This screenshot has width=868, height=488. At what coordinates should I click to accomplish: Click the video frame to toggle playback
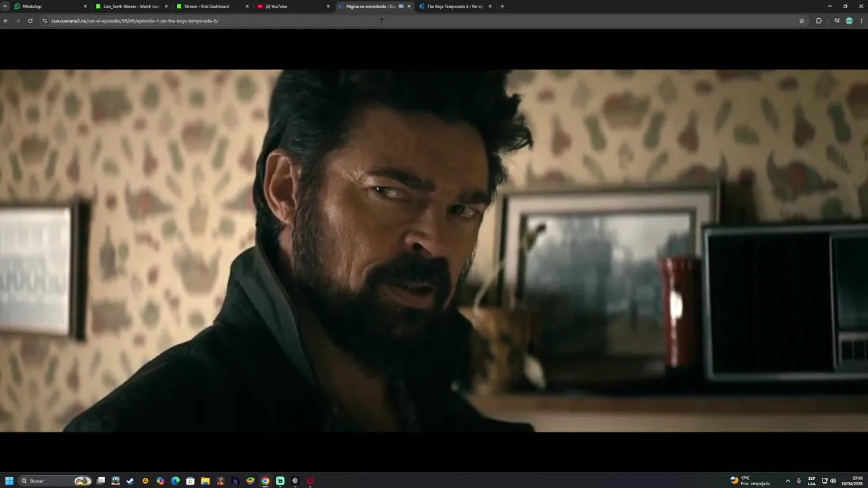click(x=434, y=251)
